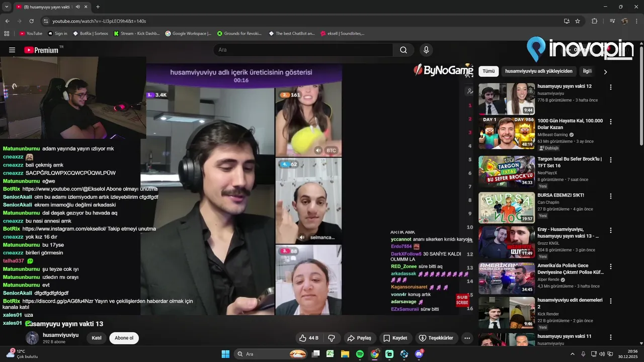Open 'The best ChatBot an...' bookmark
644x362 pixels.
[292, 34]
